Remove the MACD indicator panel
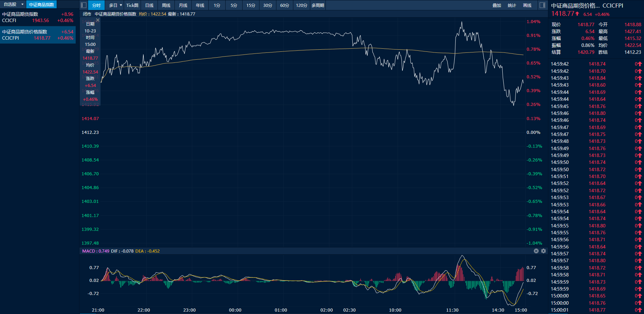 pos(536,251)
